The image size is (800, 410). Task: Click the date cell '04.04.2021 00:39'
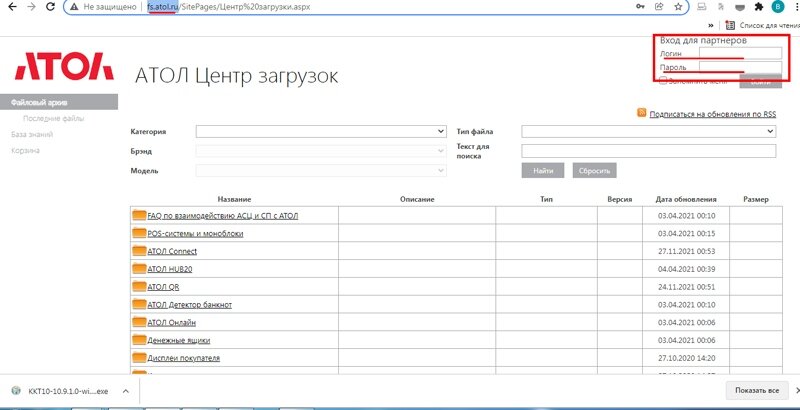(x=687, y=269)
